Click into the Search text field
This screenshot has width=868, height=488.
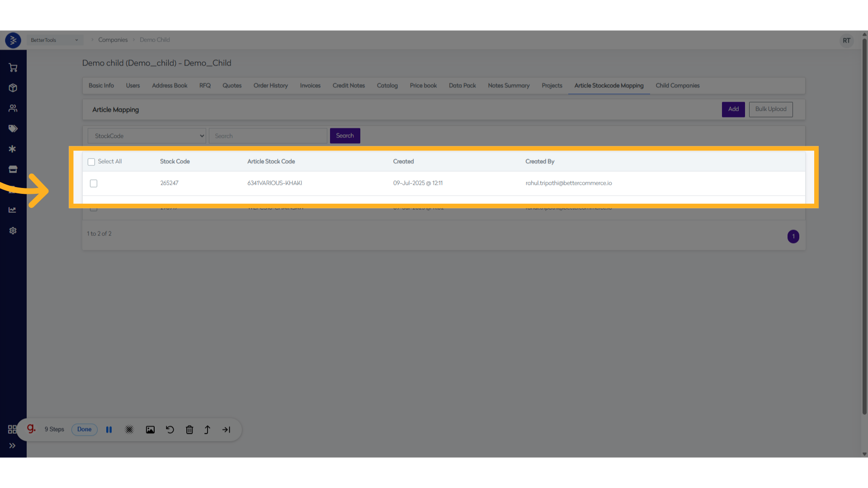tap(268, 136)
